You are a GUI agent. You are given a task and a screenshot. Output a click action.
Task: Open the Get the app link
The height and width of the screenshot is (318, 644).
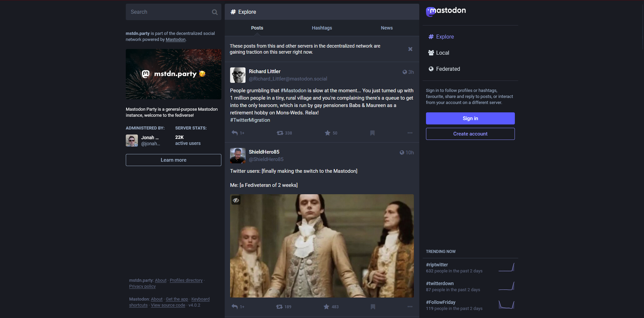(x=177, y=299)
